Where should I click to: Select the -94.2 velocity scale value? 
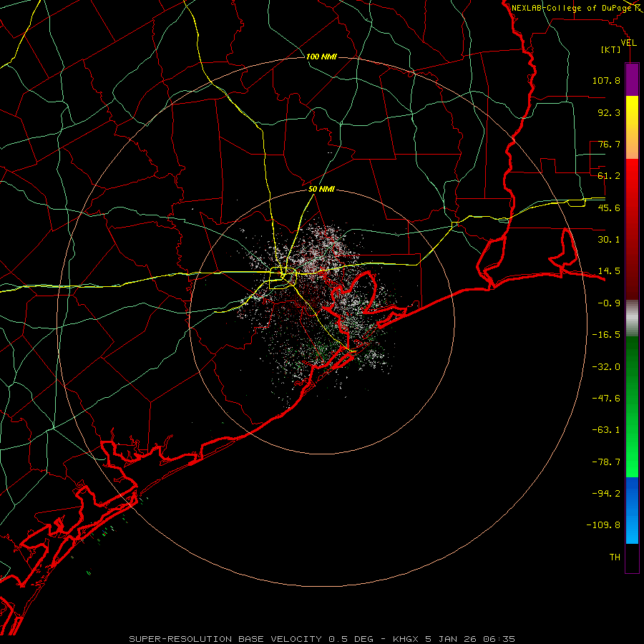coord(606,493)
